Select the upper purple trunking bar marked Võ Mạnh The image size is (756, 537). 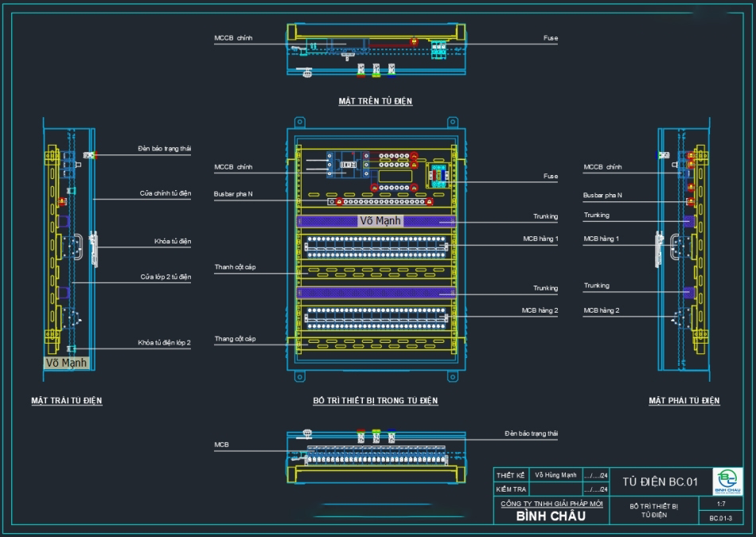[376, 220]
